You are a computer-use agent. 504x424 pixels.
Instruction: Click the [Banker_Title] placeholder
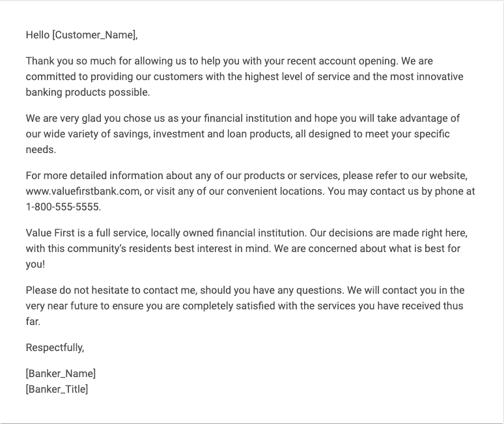tap(57, 389)
